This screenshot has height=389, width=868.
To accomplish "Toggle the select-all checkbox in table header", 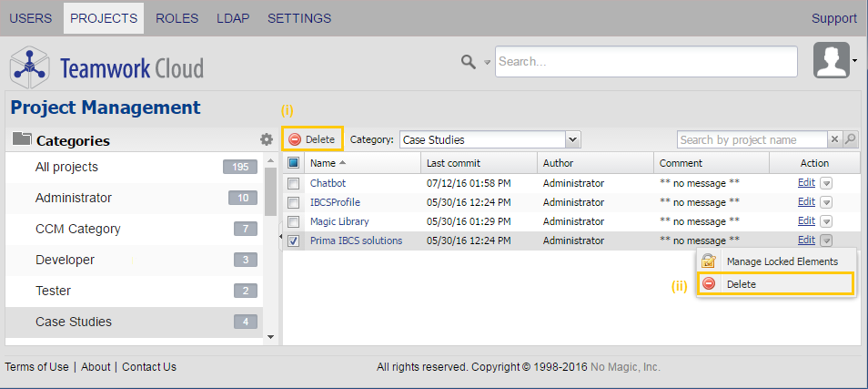I will click(x=293, y=163).
